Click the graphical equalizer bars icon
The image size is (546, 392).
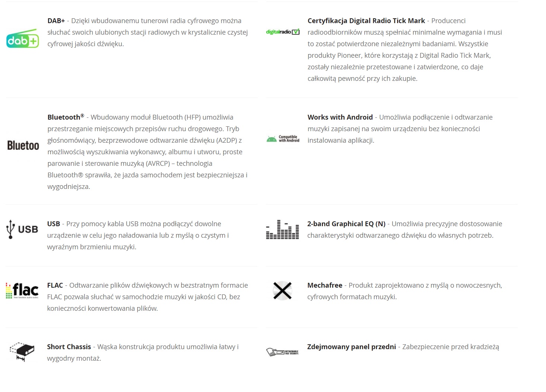[x=282, y=230]
